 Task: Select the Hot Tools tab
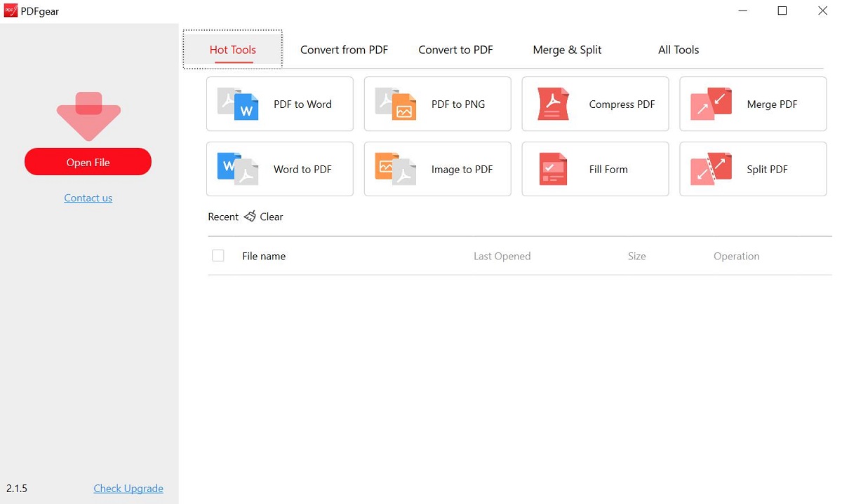pyautogui.click(x=233, y=50)
